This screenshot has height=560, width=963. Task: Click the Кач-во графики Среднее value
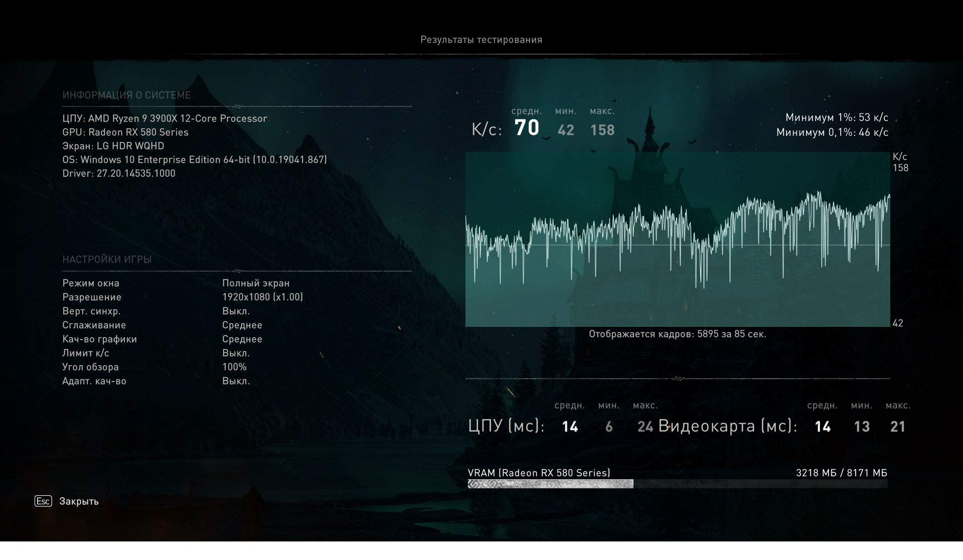coord(242,339)
